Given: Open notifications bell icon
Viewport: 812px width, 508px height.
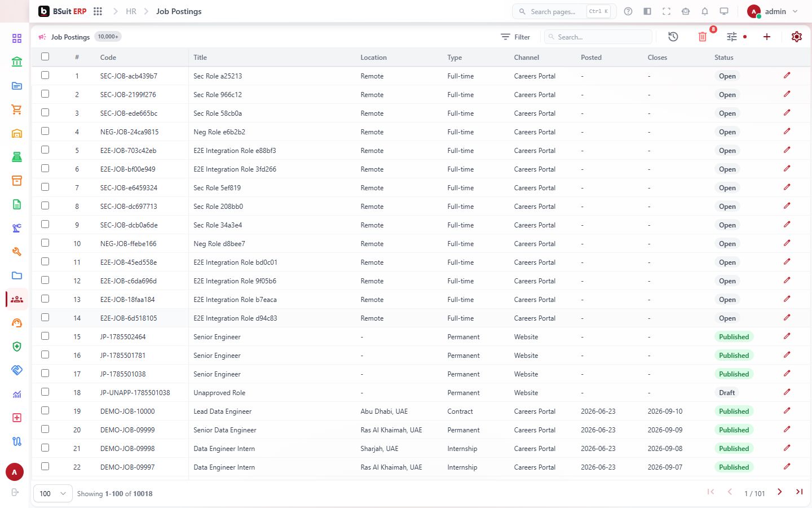Looking at the screenshot, I should pyautogui.click(x=705, y=11).
